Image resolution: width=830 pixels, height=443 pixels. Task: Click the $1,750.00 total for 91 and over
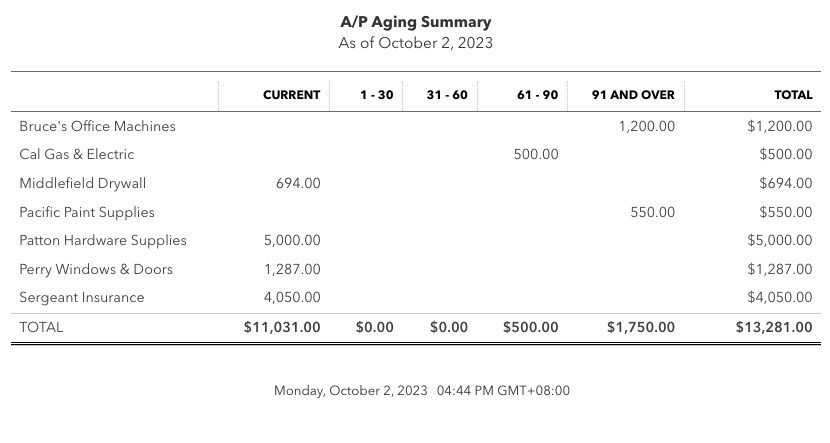point(641,327)
